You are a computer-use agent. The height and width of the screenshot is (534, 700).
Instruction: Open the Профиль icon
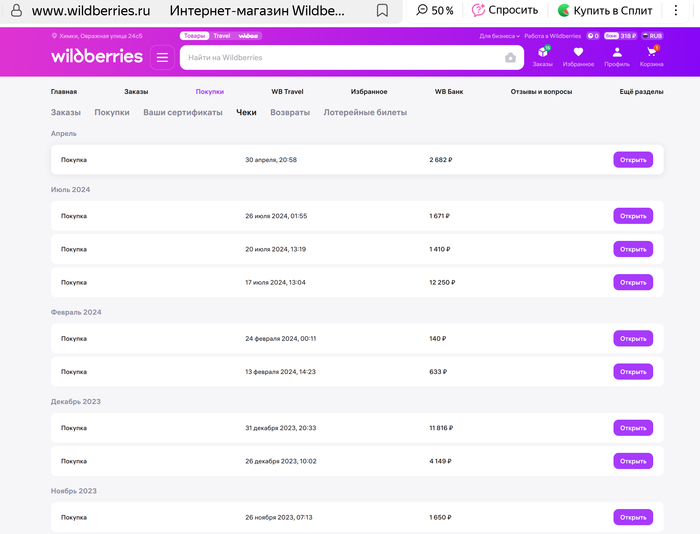(x=617, y=56)
